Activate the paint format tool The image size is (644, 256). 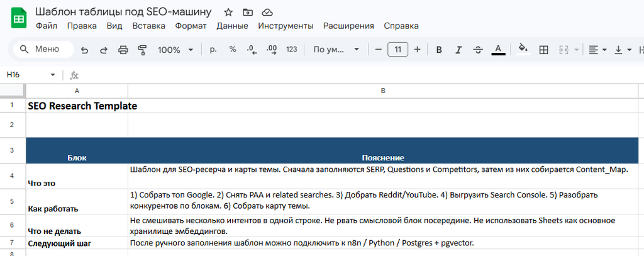[142, 50]
